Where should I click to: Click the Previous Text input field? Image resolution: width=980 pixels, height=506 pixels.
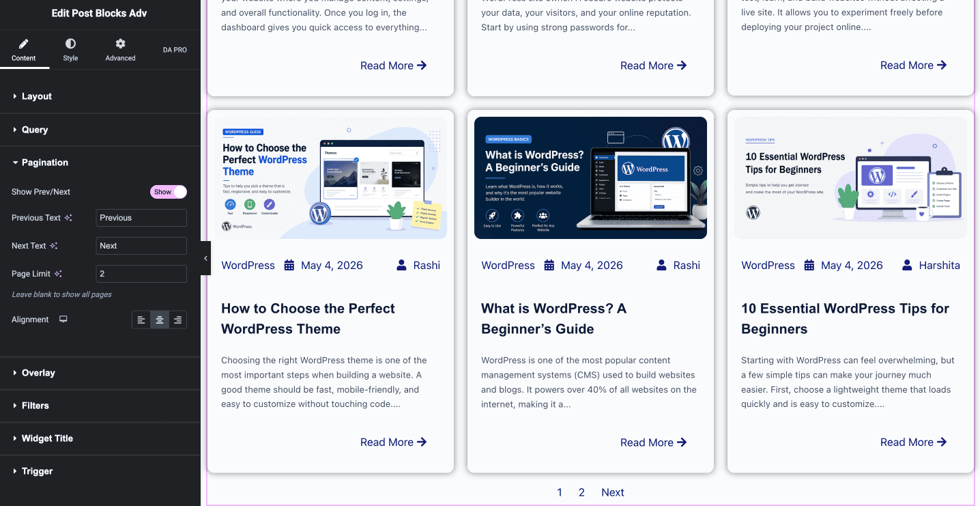point(141,218)
